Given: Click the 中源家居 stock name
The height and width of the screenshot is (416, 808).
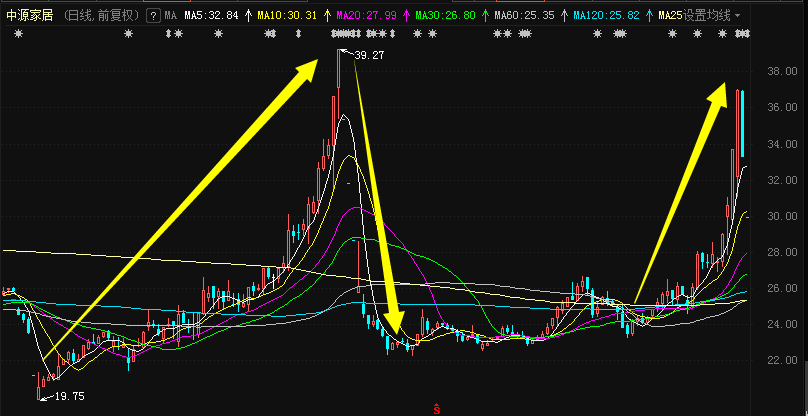Looking at the screenshot, I should click(x=30, y=16).
